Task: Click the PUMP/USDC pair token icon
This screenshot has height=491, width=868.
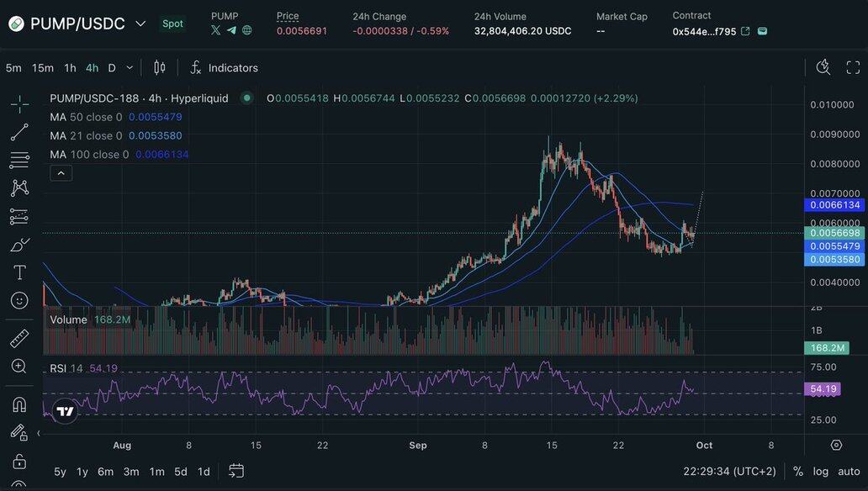Action: [16, 24]
